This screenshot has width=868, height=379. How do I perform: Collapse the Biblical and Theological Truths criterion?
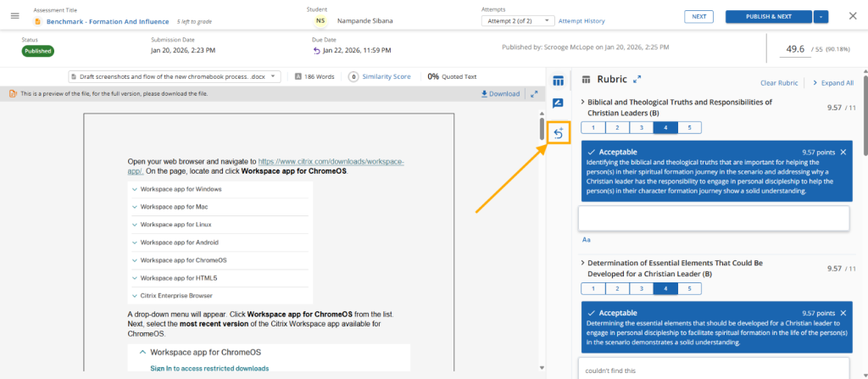coord(582,103)
